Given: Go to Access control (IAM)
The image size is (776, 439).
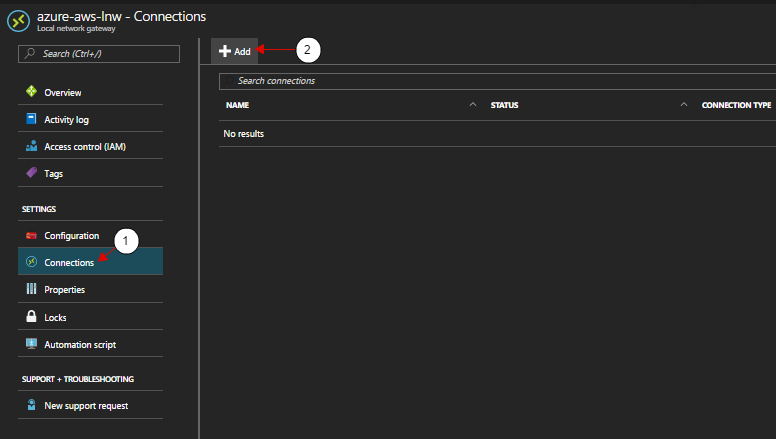Looking at the screenshot, I should pyautogui.click(x=91, y=146).
